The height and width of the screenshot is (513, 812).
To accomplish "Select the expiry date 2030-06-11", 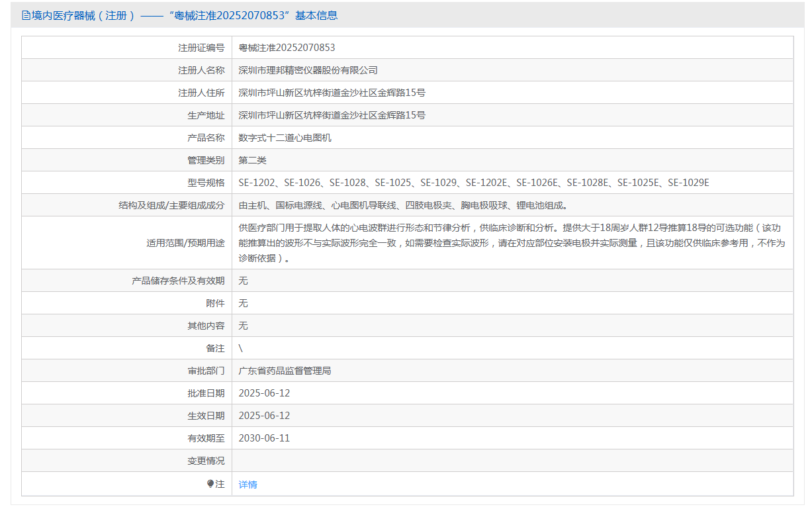I will point(264,438).
